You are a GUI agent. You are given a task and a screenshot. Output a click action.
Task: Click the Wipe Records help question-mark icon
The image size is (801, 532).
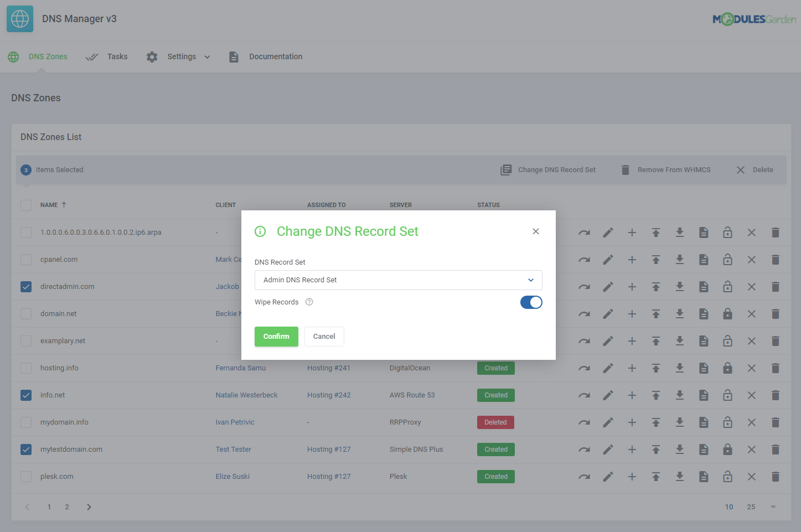[309, 302]
